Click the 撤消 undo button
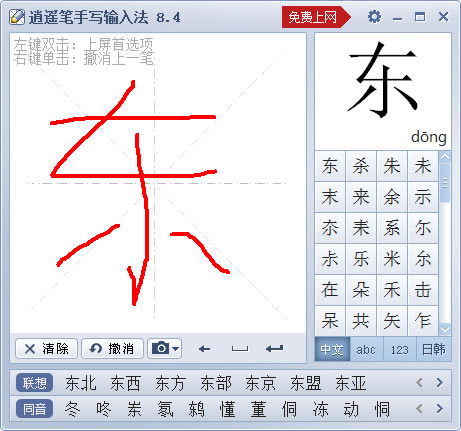This screenshot has width=461, height=431. click(112, 349)
